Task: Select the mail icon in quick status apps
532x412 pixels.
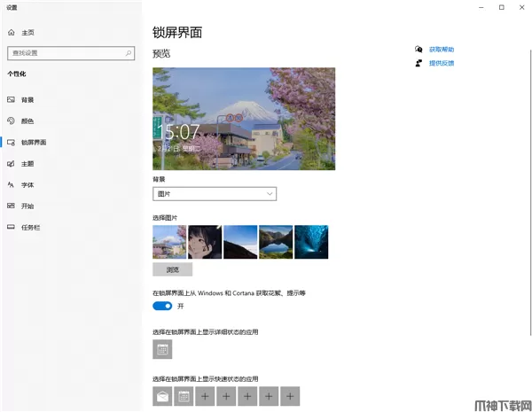Action: pos(162,396)
